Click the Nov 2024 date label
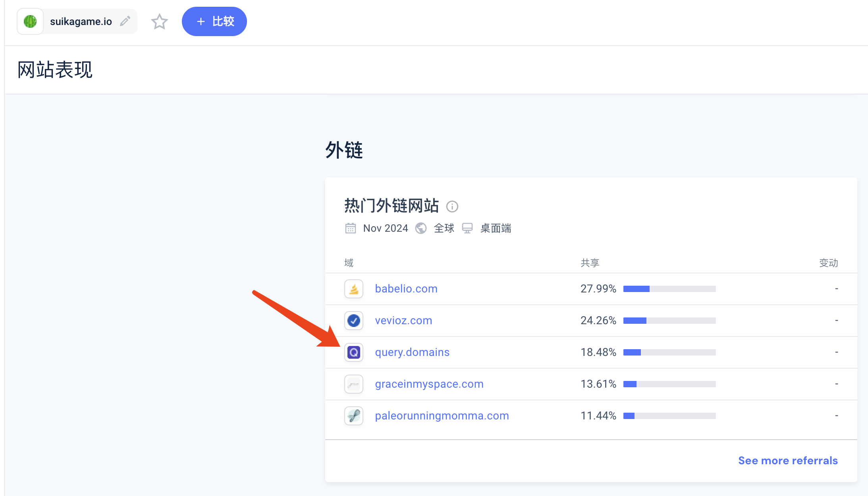The width and height of the screenshot is (868, 496). click(x=386, y=228)
